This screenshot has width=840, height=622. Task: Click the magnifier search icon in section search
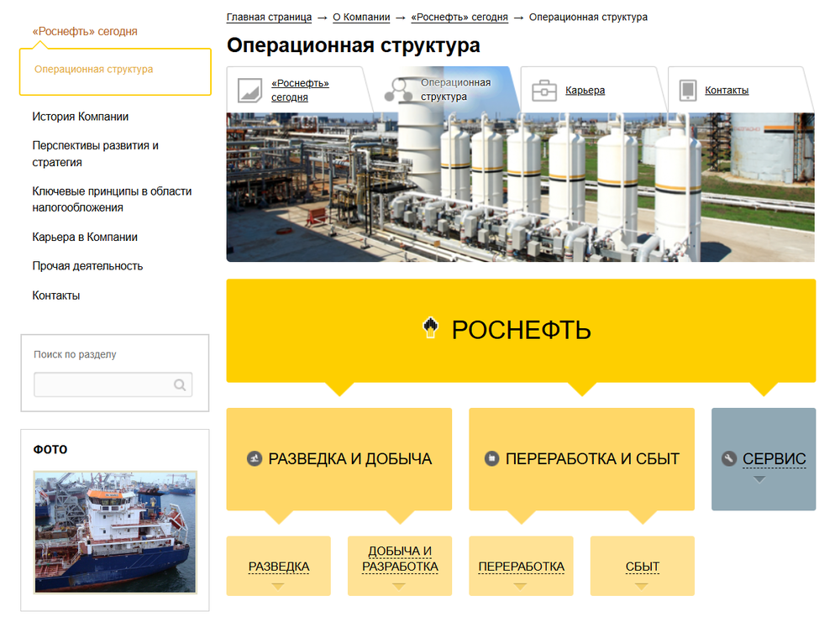[x=180, y=385]
